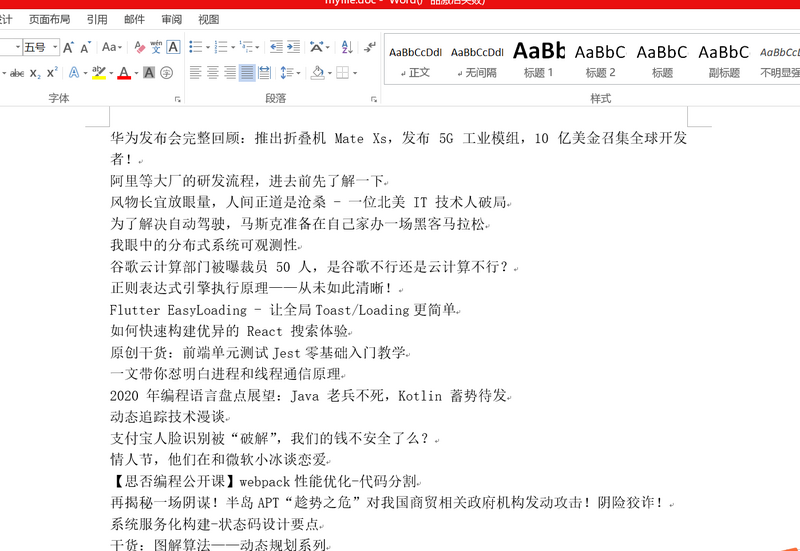
Task: Open line spacing dropdown
Action: 290,73
